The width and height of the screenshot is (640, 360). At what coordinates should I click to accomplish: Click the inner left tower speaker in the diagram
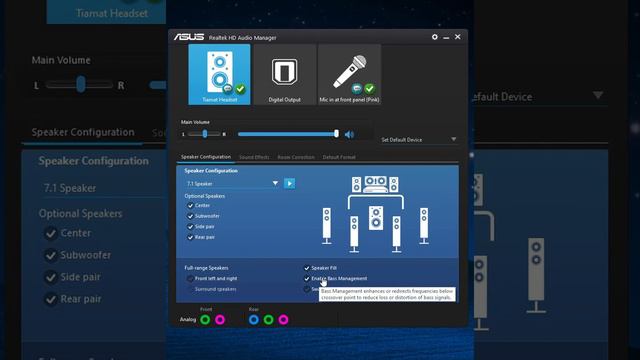(354, 234)
